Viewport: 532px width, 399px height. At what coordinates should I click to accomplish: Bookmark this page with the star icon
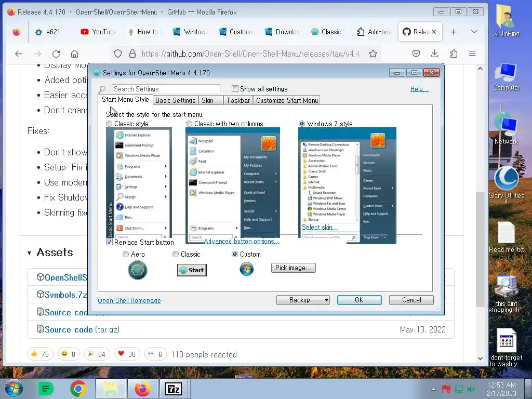tap(373, 54)
